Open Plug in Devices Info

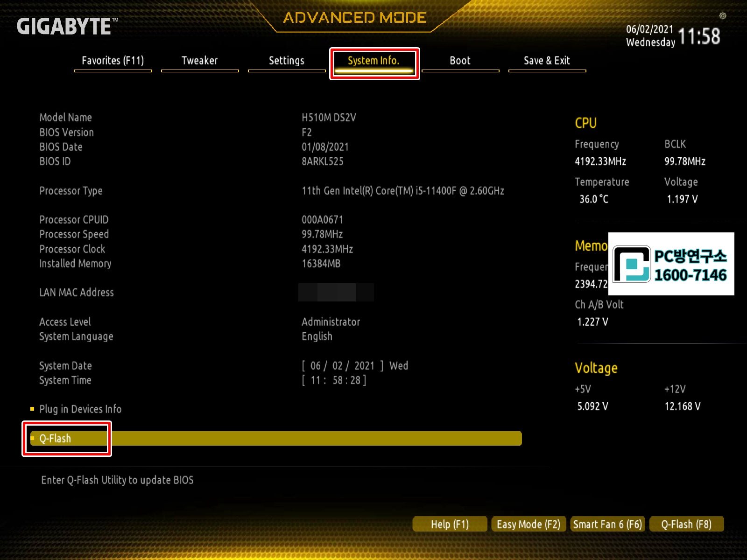pos(80,409)
